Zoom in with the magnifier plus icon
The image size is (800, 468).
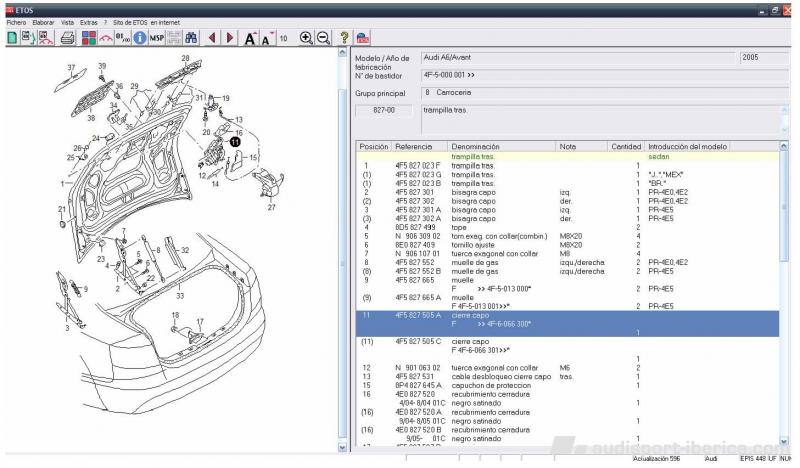[x=306, y=38]
